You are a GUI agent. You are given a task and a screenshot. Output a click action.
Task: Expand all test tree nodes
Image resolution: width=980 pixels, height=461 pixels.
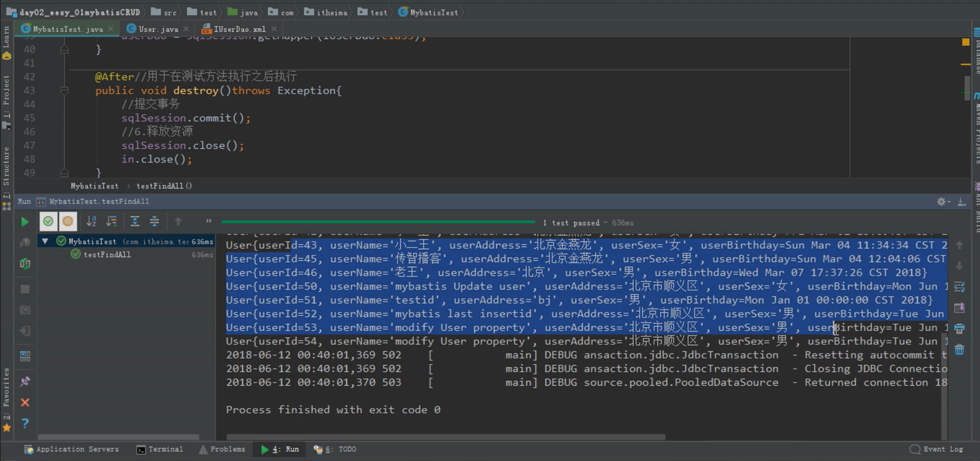click(x=134, y=222)
